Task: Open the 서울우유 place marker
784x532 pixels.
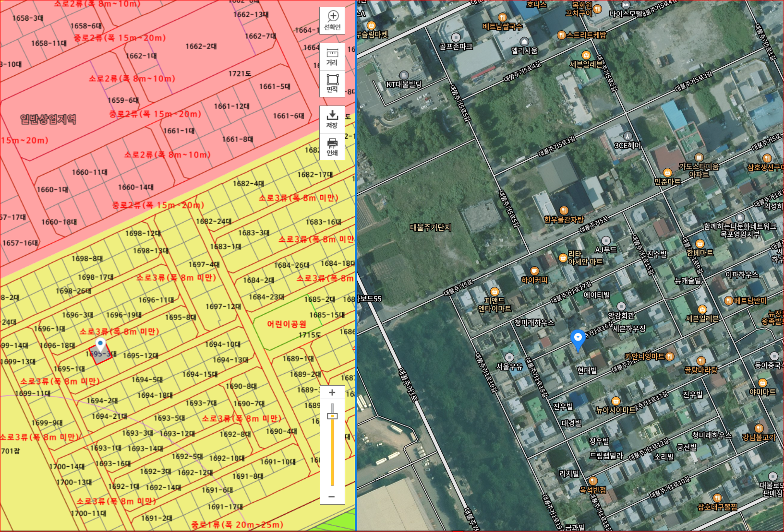Action: pos(509,362)
